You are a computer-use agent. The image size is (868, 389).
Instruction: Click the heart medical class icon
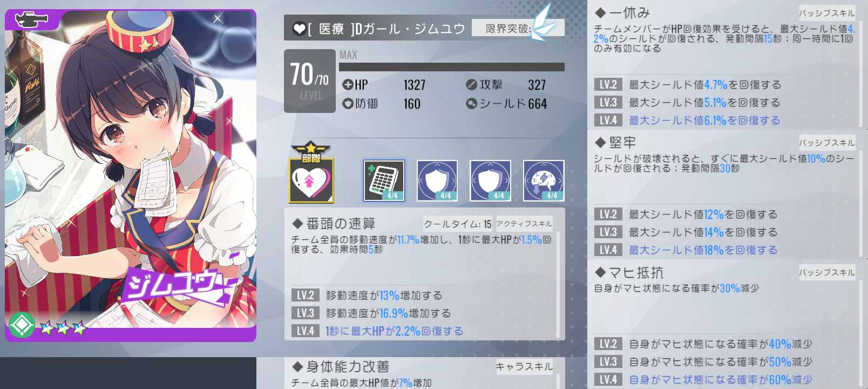coord(299,29)
